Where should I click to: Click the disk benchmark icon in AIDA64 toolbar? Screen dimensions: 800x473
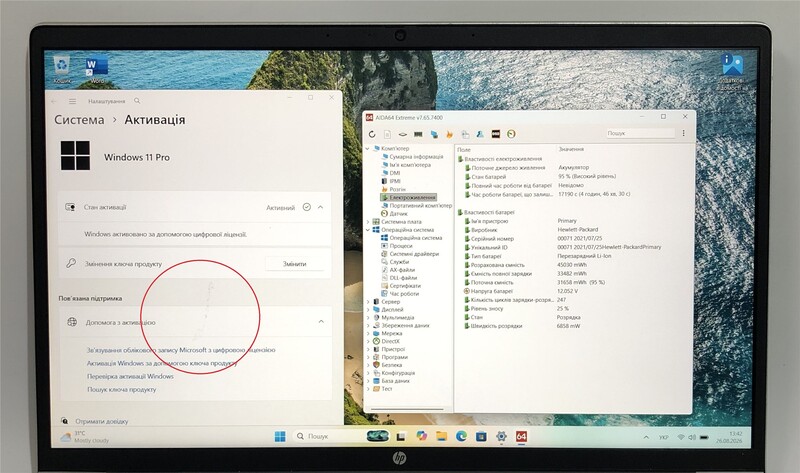pos(403,134)
